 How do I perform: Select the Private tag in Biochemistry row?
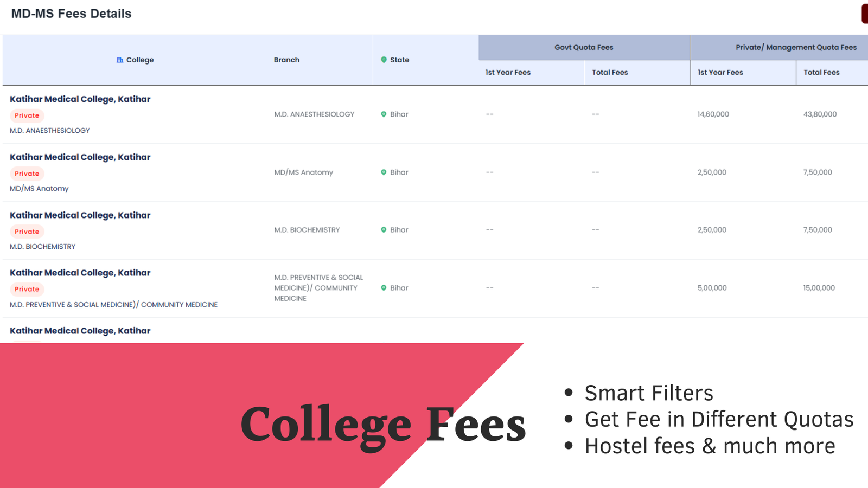pos(27,232)
